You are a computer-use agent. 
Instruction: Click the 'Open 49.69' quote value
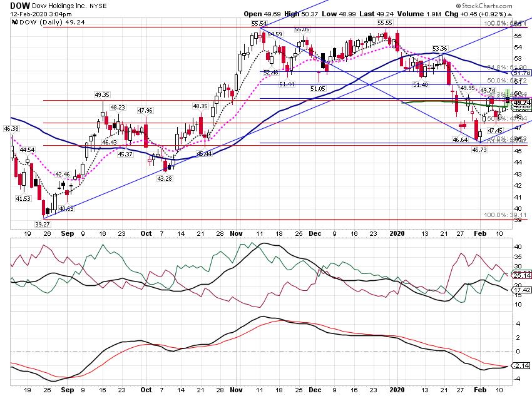(x=262, y=14)
